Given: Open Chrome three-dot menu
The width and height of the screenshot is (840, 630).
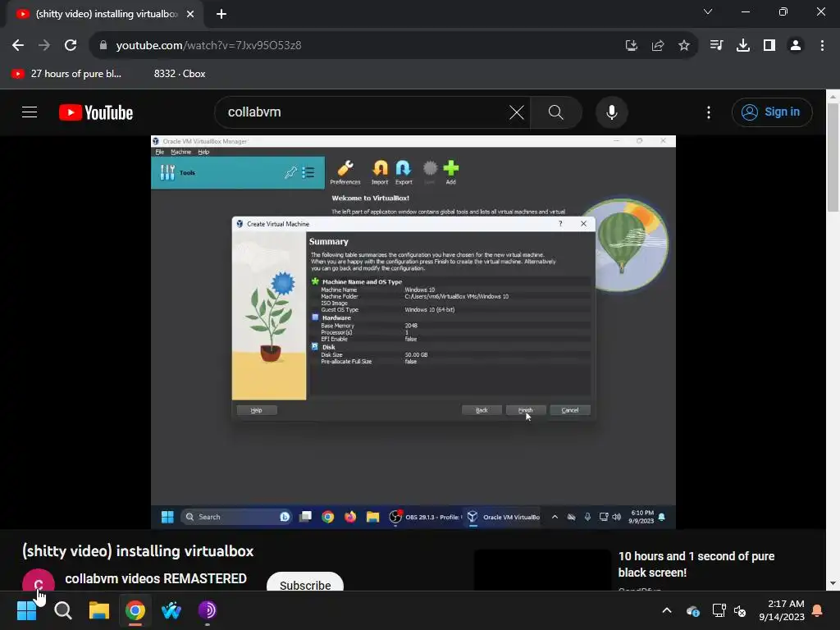Looking at the screenshot, I should click(x=822, y=46).
